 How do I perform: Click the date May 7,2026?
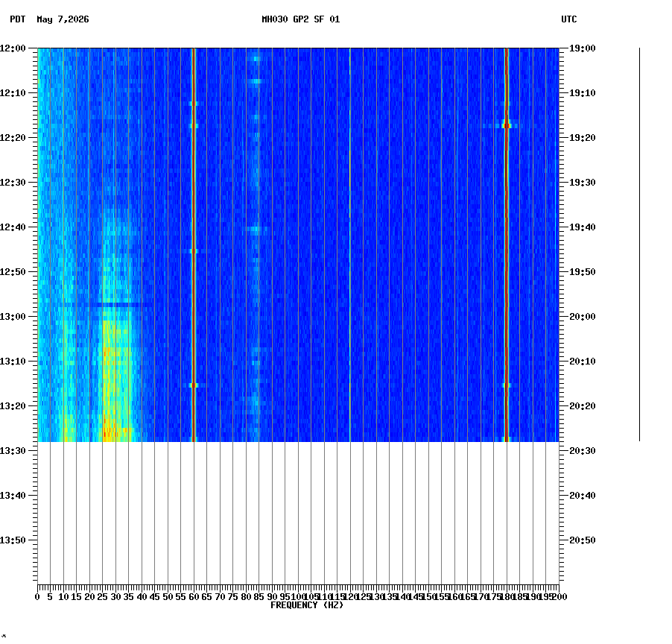point(63,19)
